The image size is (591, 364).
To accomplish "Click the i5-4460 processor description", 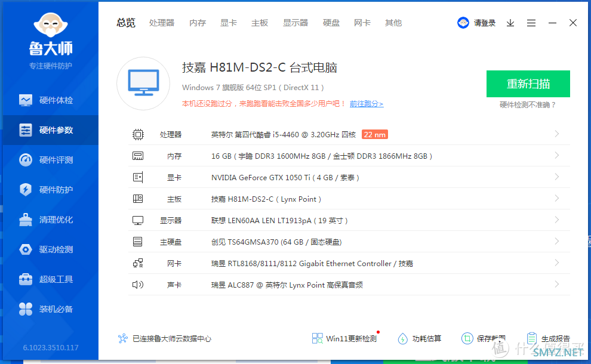I will (284, 134).
